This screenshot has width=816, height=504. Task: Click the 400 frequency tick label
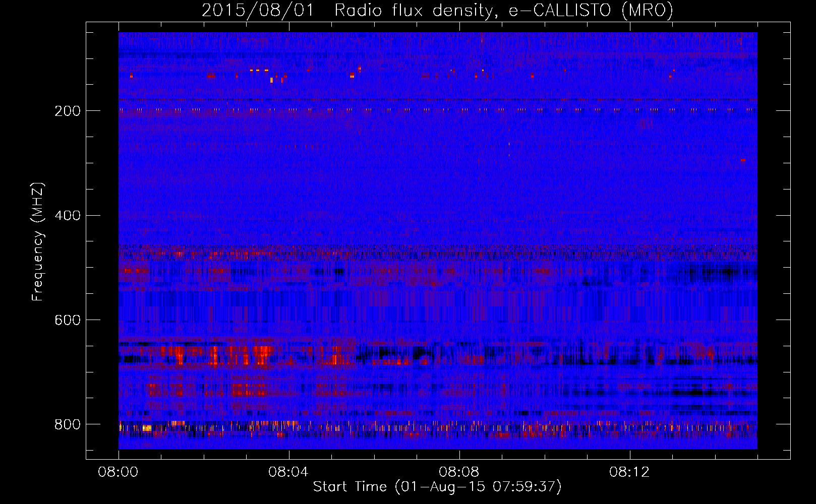(68, 216)
